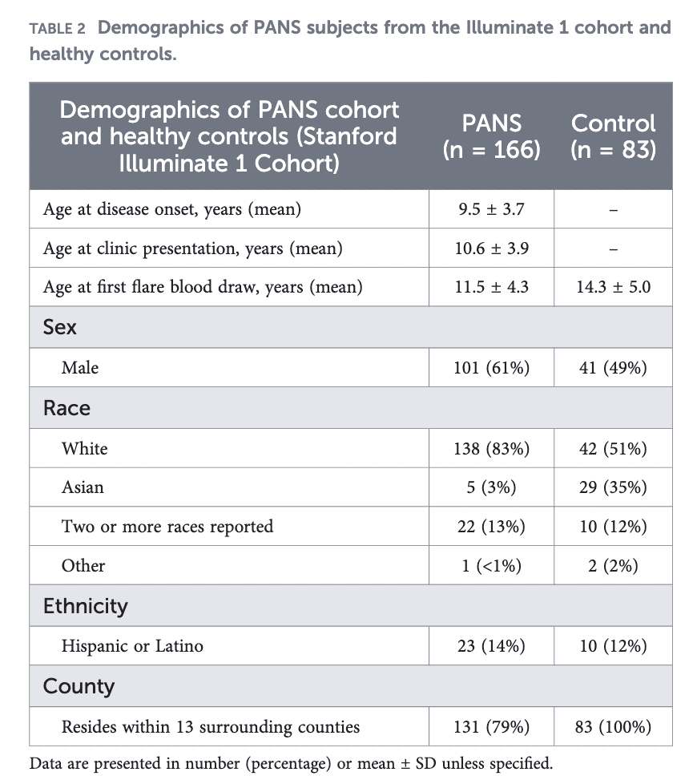
Task: Click the Age at clinic presentation row label
Action: click(192, 248)
